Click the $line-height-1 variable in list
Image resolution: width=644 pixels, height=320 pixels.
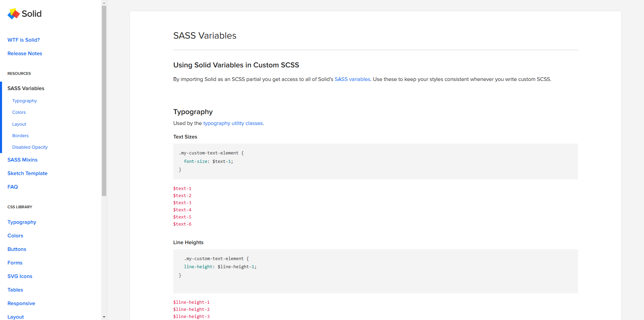click(x=192, y=302)
